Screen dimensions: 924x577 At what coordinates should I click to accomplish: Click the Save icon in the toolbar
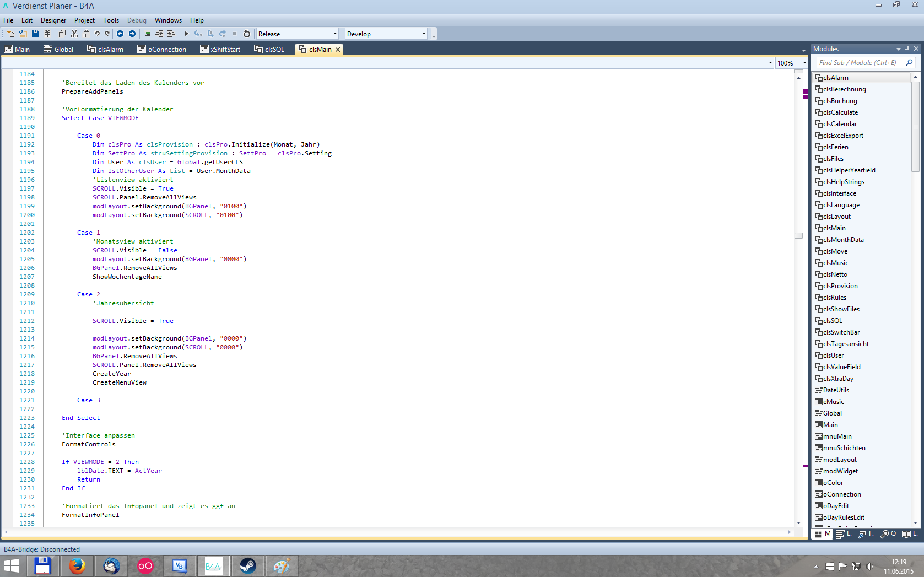[x=35, y=34]
